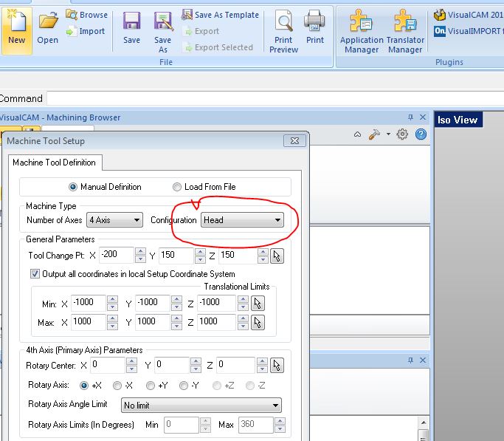
Task: Select Manual Definition radio button
Action: (x=73, y=187)
